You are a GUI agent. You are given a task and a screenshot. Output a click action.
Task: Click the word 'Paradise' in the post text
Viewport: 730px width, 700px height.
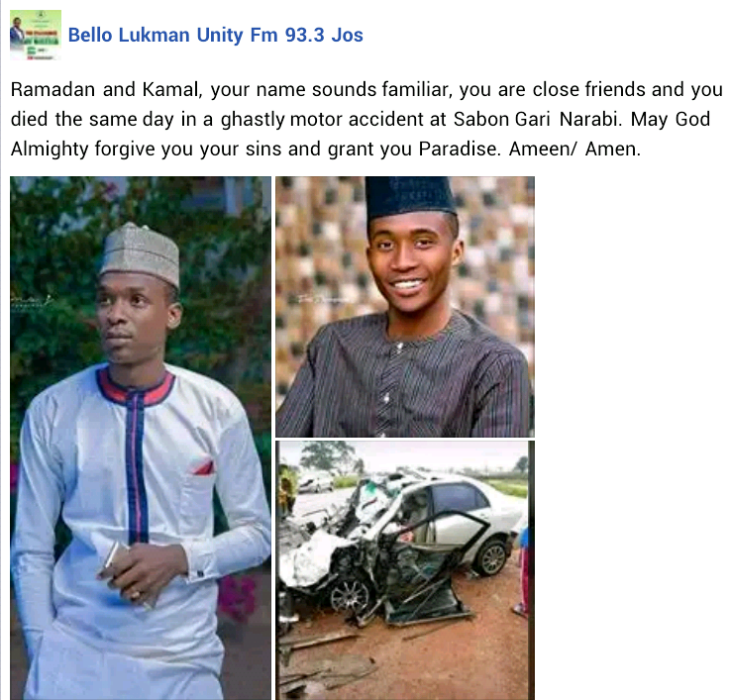(x=457, y=150)
